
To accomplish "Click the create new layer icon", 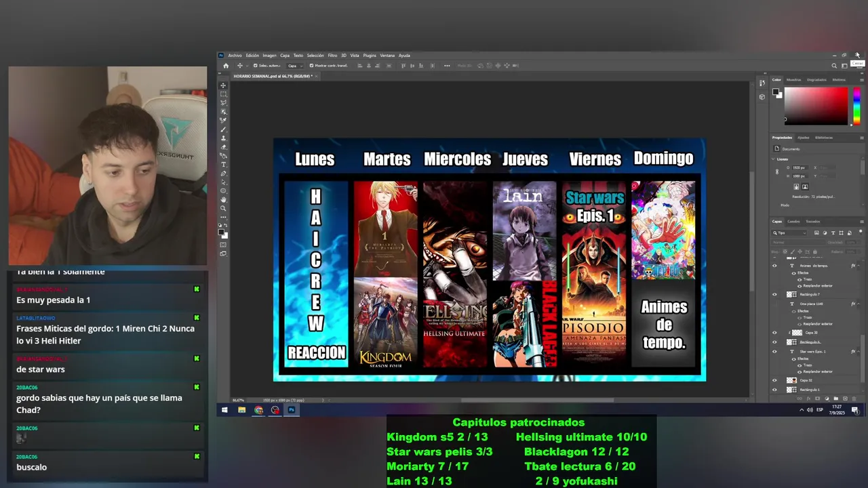I will [x=845, y=399].
